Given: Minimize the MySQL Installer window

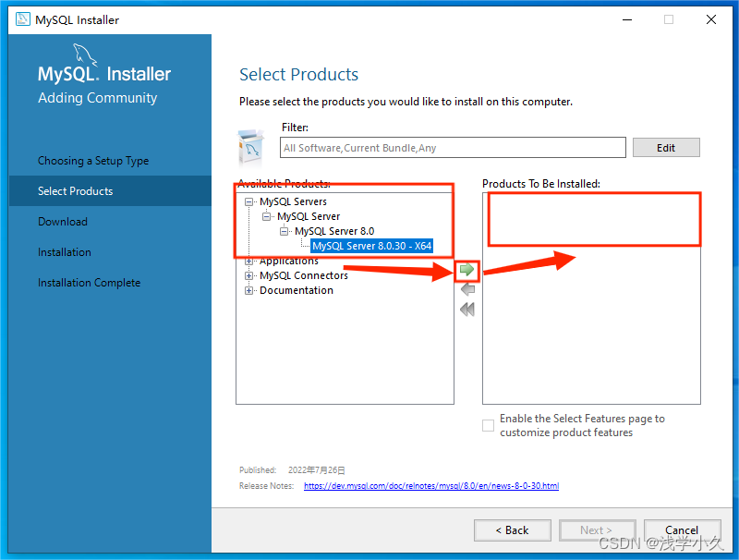Looking at the screenshot, I should coord(627,19).
